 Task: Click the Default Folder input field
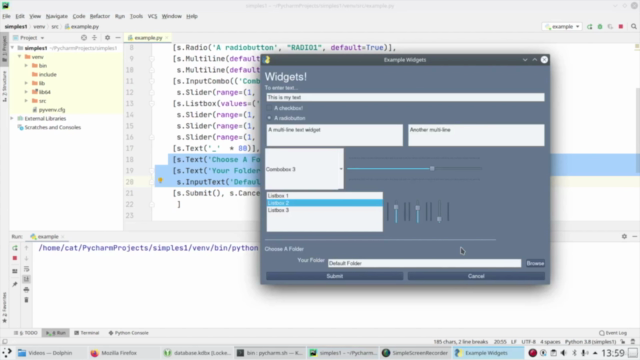point(424,263)
